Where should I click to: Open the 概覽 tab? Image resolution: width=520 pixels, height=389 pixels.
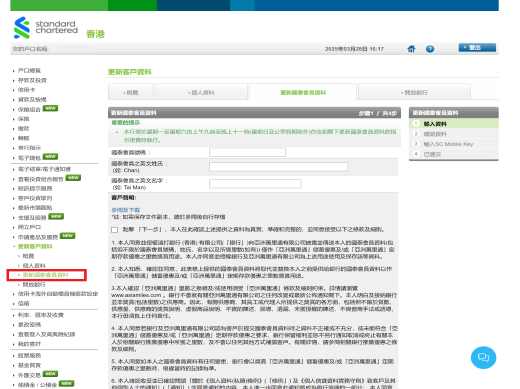tap(131, 92)
